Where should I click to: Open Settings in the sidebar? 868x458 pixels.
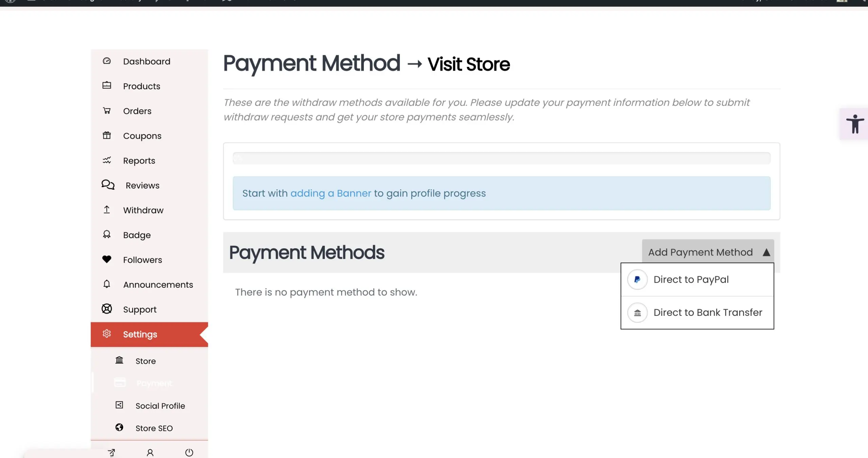140,335
